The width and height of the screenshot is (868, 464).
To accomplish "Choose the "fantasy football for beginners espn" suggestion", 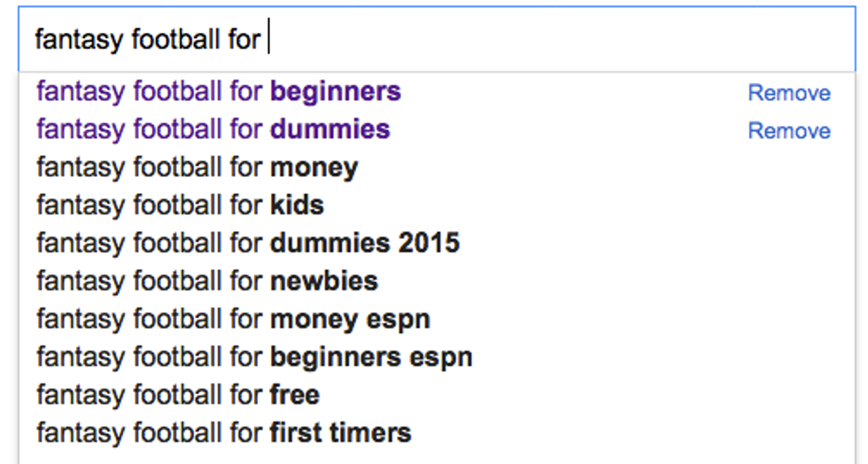I will [x=254, y=358].
